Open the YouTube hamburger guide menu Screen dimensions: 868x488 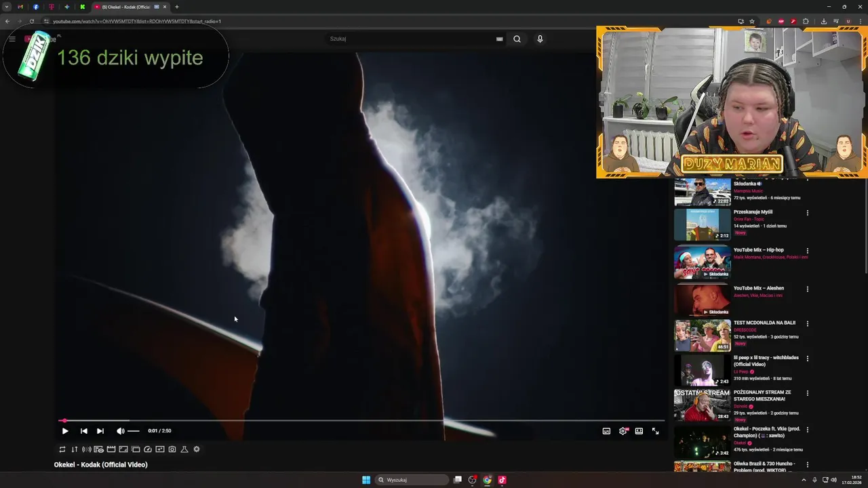(x=12, y=39)
